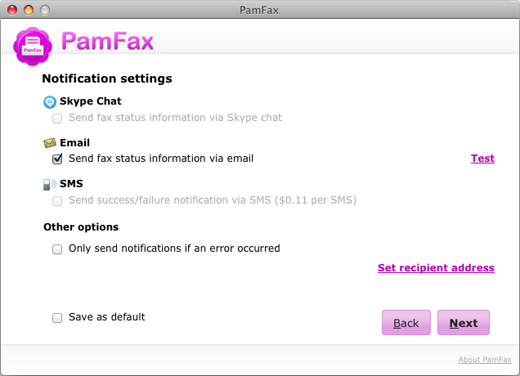Click the SMS phone icon
Screen dimensions: 520x376
(x=50, y=184)
